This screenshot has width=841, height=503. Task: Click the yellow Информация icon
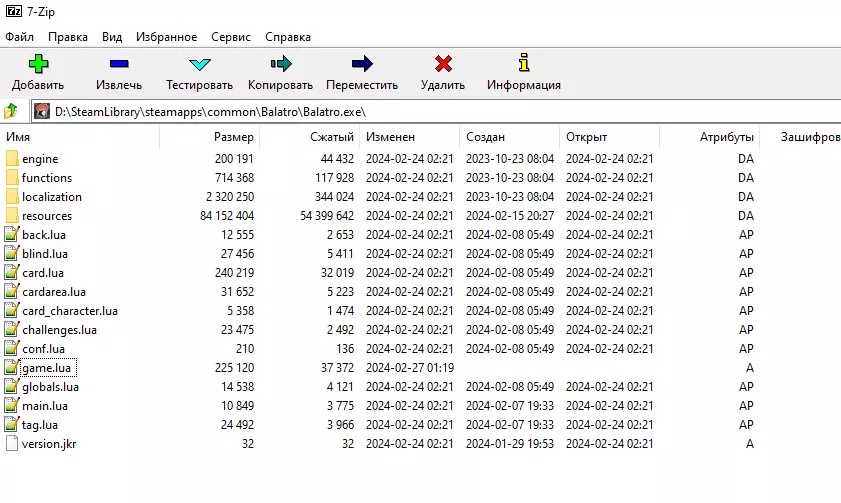(524, 63)
